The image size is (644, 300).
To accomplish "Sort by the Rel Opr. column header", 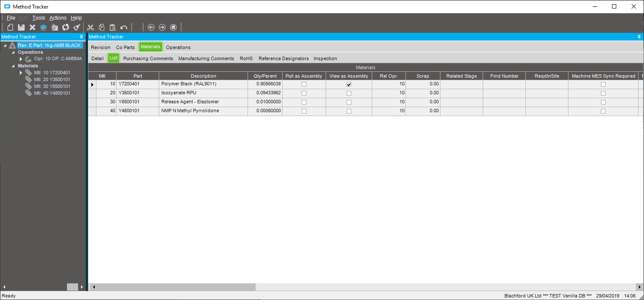I will [389, 76].
